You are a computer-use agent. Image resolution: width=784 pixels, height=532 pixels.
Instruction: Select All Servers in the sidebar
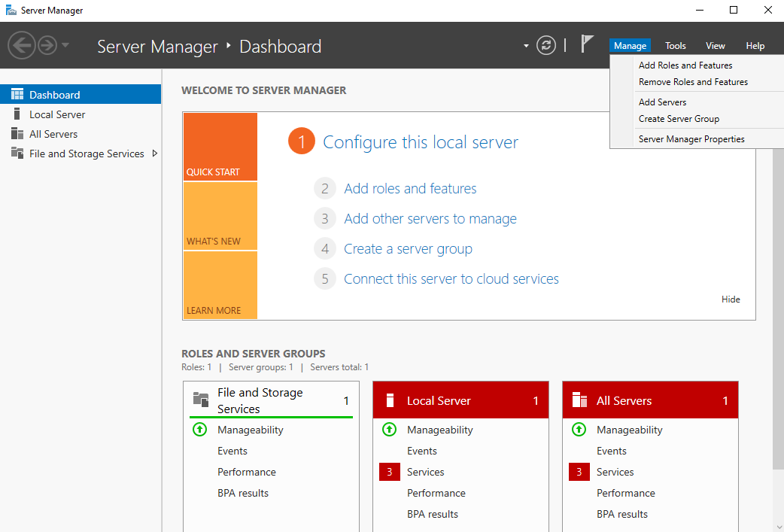(x=53, y=134)
